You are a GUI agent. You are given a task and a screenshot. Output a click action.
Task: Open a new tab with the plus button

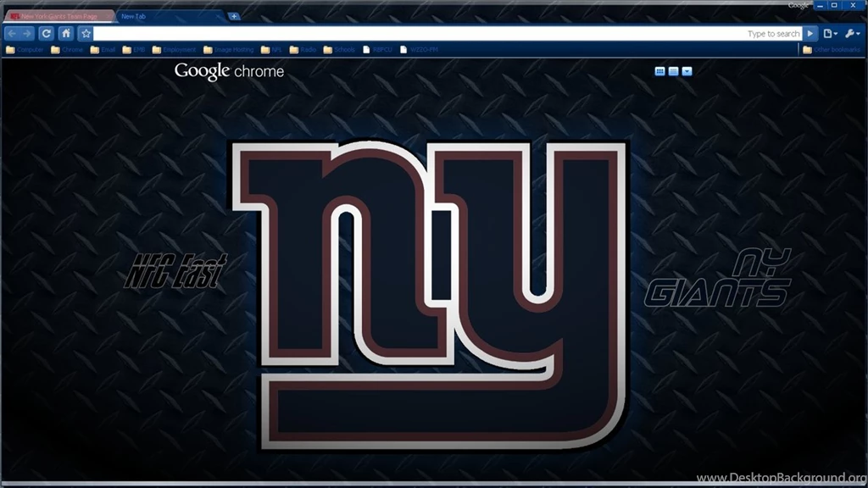[235, 16]
